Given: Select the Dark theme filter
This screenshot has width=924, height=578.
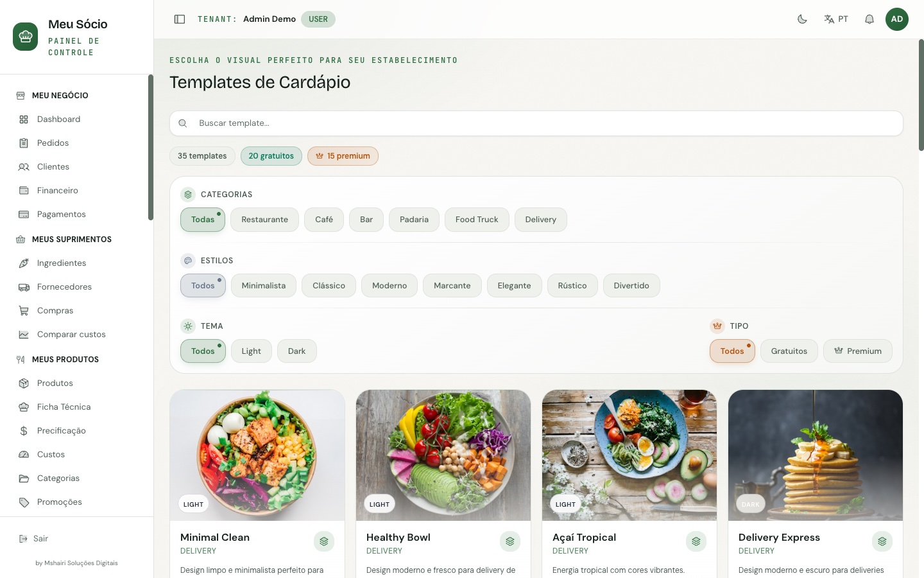Looking at the screenshot, I should click(296, 351).
